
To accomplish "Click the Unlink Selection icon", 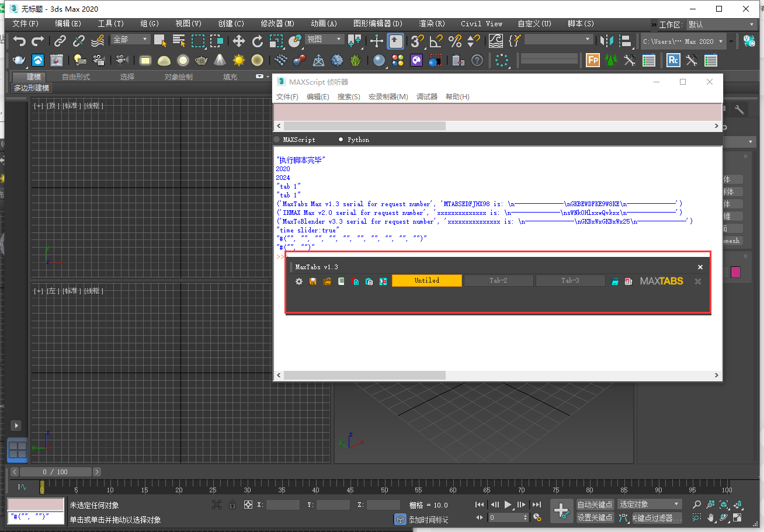I will [x=79, y=41].
